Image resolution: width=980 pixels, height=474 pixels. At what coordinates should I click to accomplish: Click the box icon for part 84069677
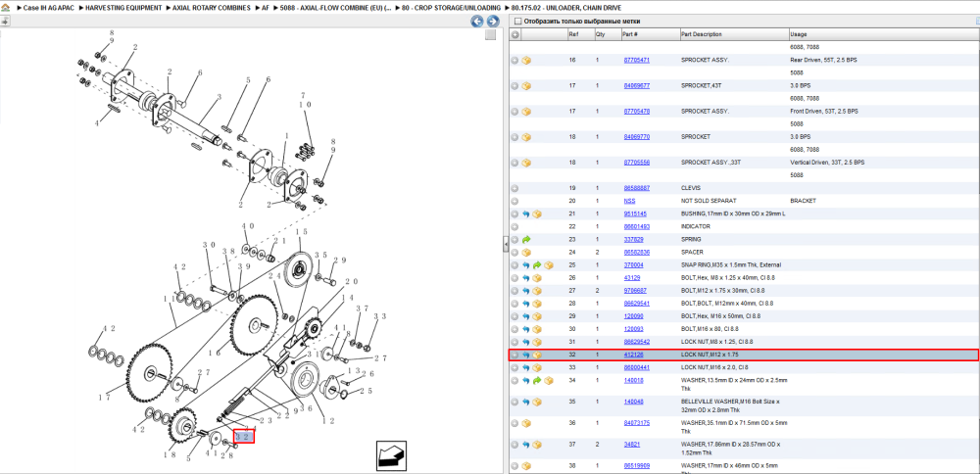coord(526,86)
